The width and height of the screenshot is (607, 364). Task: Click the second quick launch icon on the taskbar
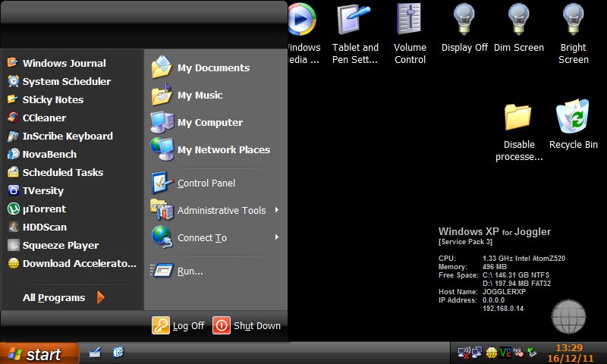(x=118, y=353)
